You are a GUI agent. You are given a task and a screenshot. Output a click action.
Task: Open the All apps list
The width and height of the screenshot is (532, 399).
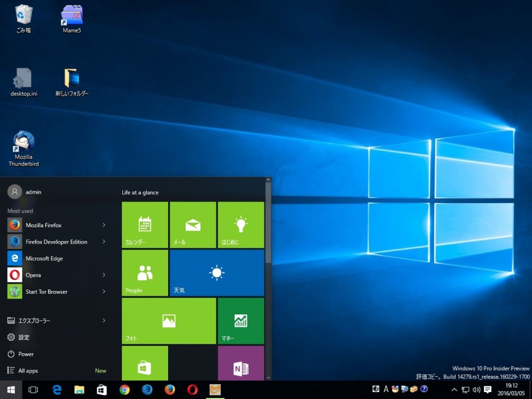28,371
